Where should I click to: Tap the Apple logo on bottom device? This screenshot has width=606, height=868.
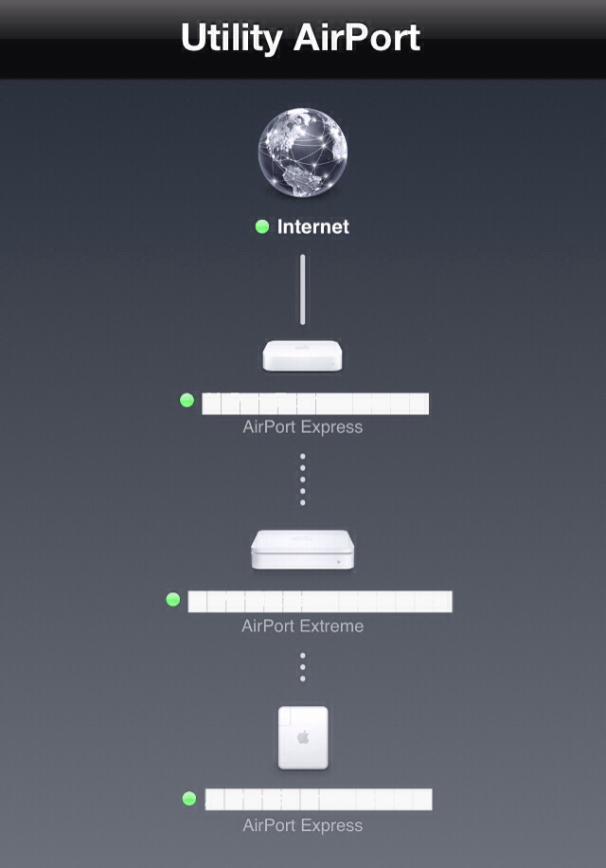click(303, 737)
